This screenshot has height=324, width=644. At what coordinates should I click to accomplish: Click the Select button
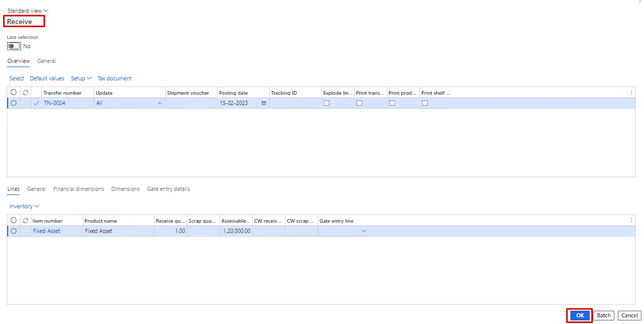coord(16,78)
